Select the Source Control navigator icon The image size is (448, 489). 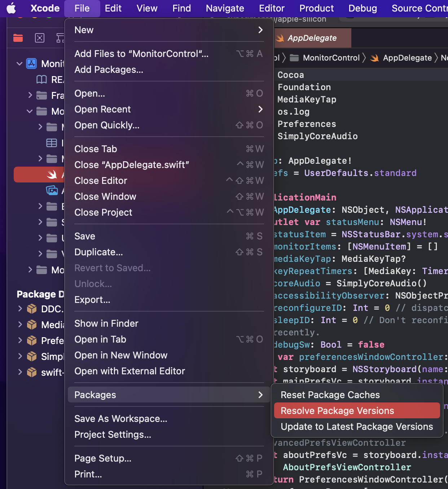(40, 38)
